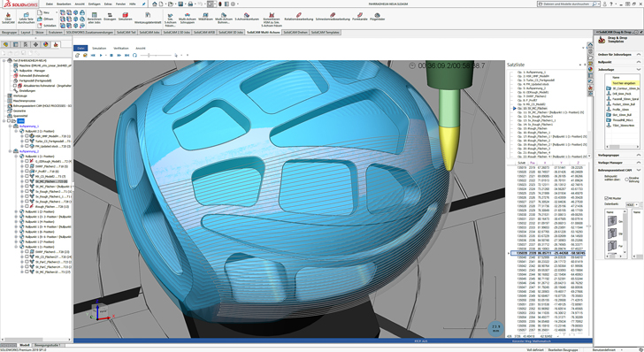Click Konvertieren HSM zu Sim. 5-Achsen icon
This screenshot has height=352, width=644.
pyautogui.click(x=272, y=19)
